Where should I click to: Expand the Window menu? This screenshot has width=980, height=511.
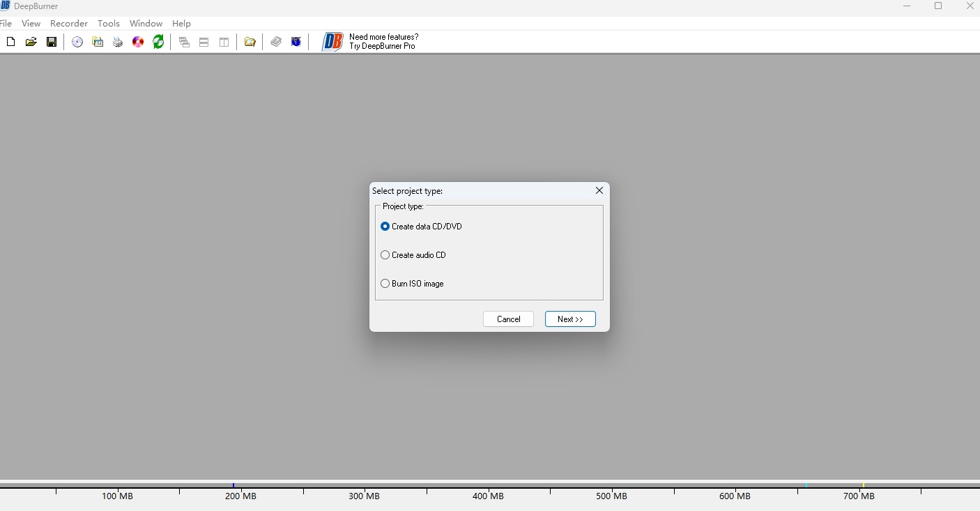click(x=146, y=24)
